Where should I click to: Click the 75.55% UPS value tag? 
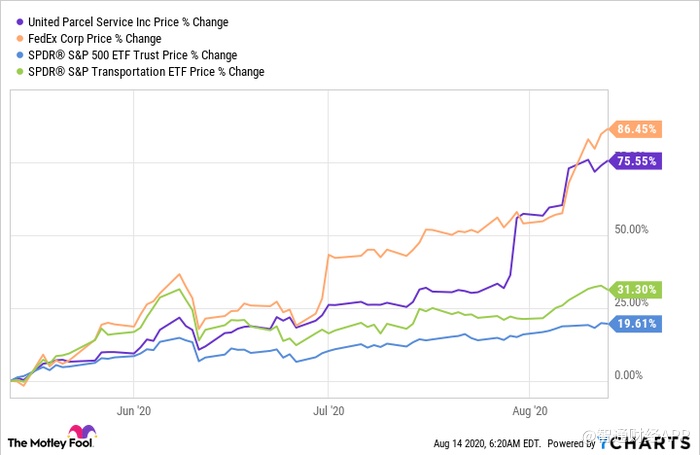tap(636, 160)
